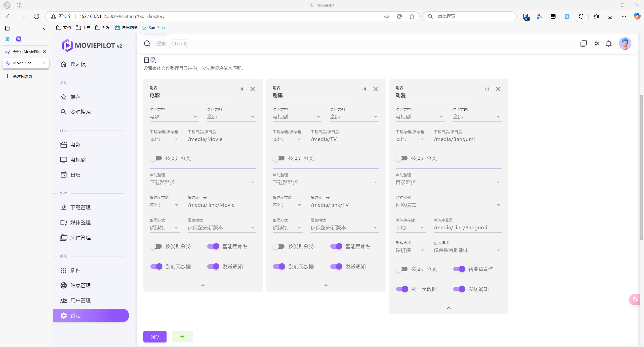Image resolution: width=644 pixels, height=347 pixels.
Task: Close the MoviePilot vertical tab
Action: (x=45, y=63)
